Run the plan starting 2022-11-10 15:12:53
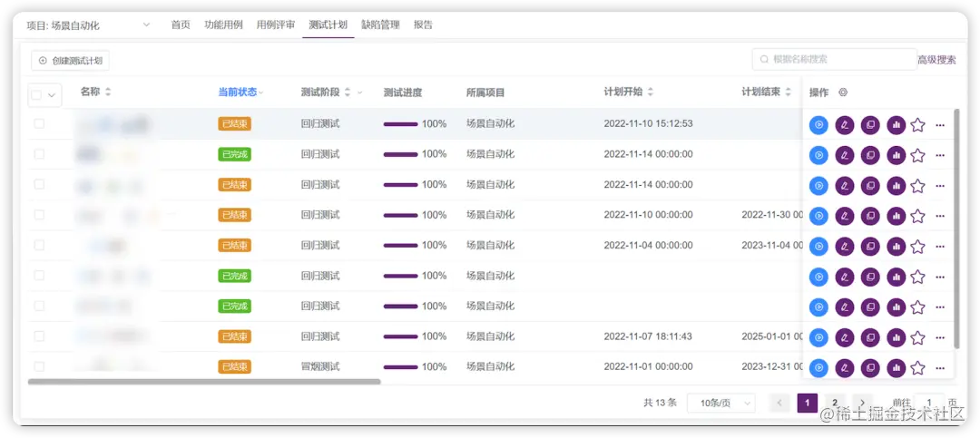Screen dimensions: 980x438 (x=818, y=125)
